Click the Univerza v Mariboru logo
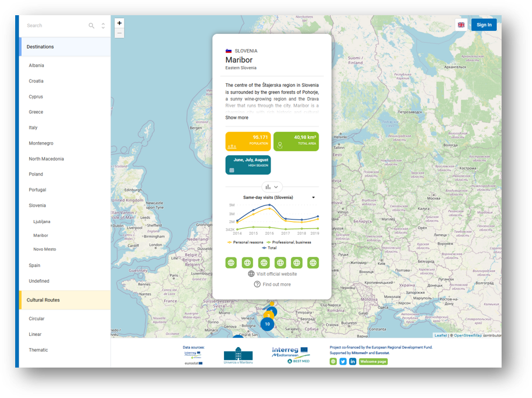 pos(238,355)
